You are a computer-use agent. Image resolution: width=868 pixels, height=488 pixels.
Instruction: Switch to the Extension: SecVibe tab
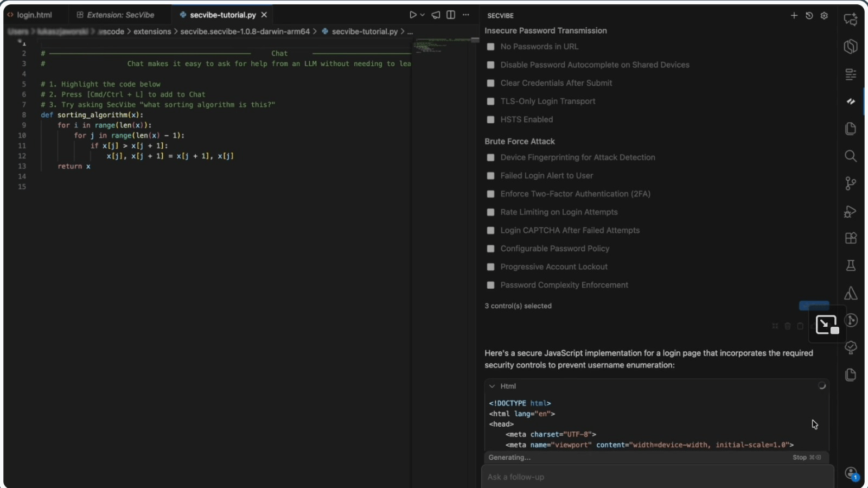[x=120, y=15]
